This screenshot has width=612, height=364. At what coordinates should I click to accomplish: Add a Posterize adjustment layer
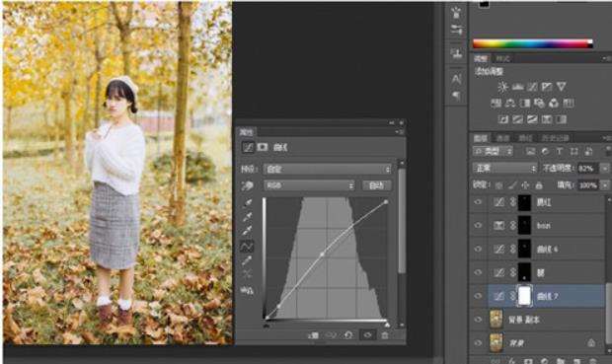(x=517, y=119)
